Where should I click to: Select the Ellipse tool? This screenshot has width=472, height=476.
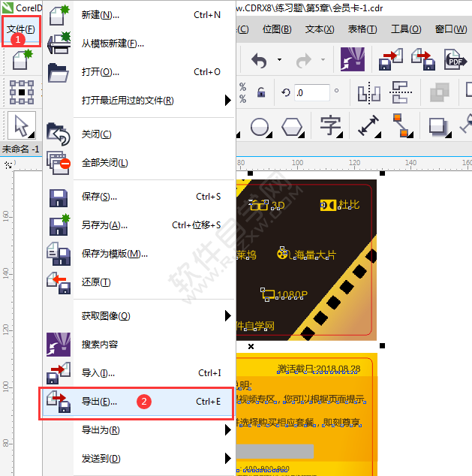[260, 126]
